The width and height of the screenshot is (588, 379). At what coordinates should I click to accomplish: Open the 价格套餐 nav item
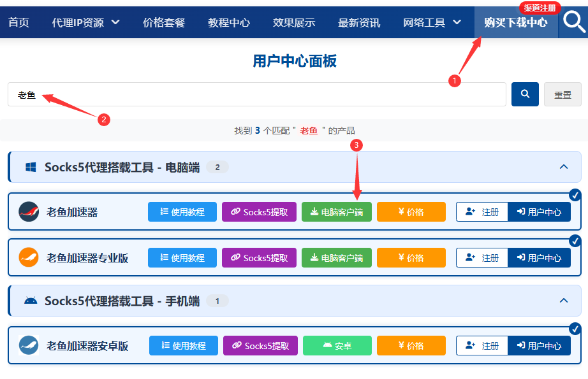[x=164, y=22]
